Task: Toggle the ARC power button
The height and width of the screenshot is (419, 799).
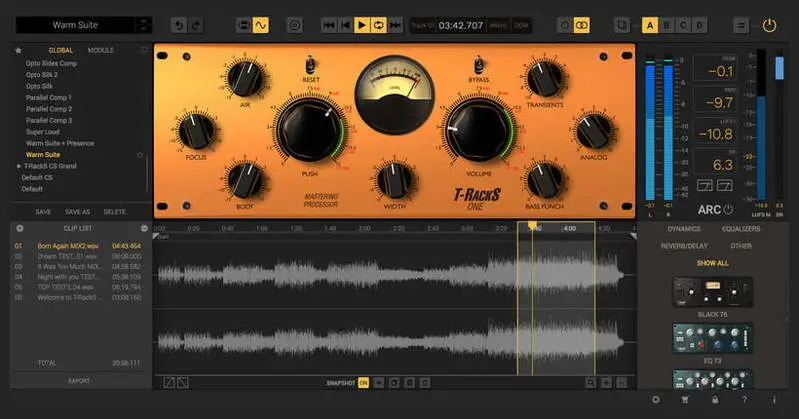Action: coord(728,209)
